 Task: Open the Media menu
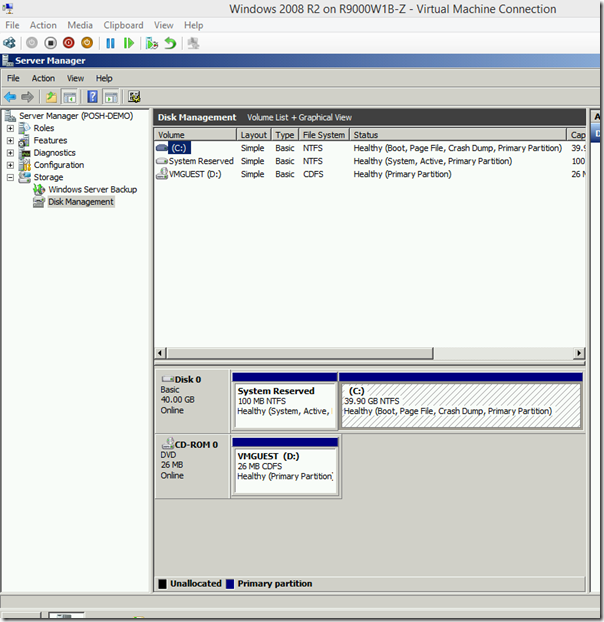80,25
